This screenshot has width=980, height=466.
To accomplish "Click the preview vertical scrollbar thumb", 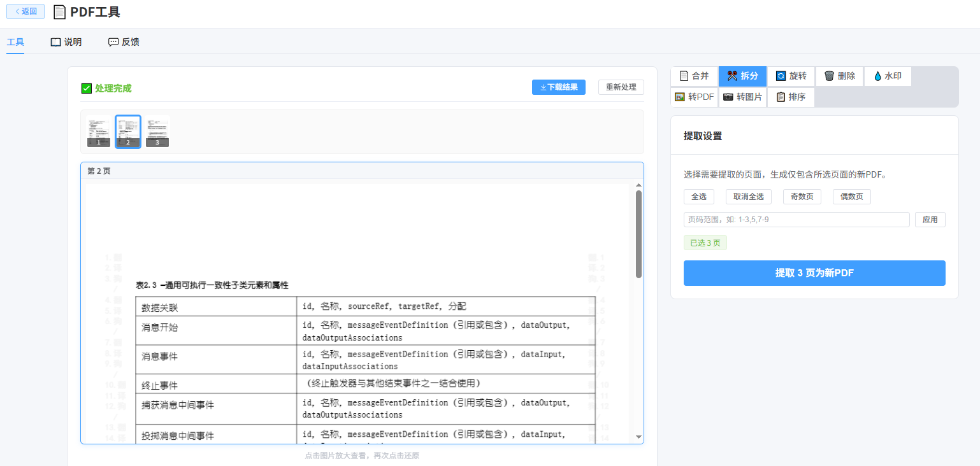I will coord(638,234).
